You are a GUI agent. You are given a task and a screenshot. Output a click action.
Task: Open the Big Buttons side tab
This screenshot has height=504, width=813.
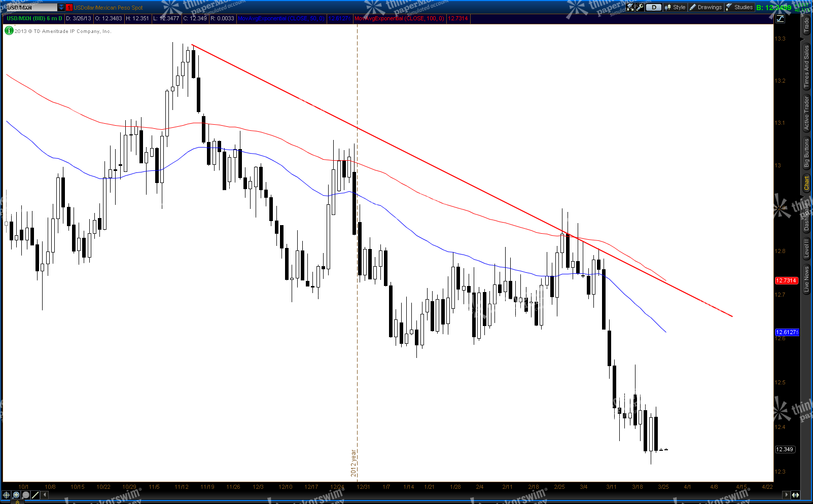tap(806, 153)
